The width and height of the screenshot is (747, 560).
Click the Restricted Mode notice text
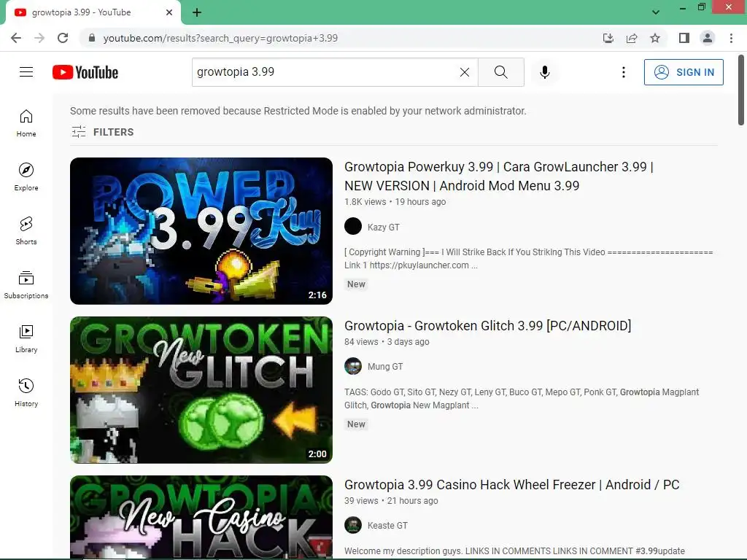pos(298,111)
